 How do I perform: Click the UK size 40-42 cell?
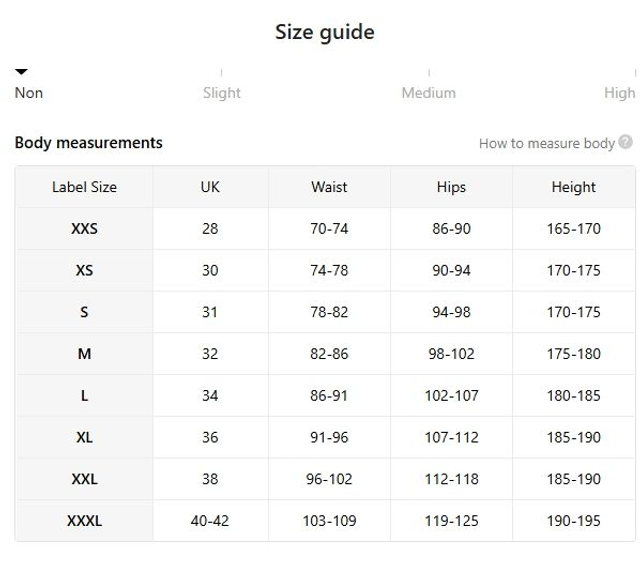[x=210, y=521]
